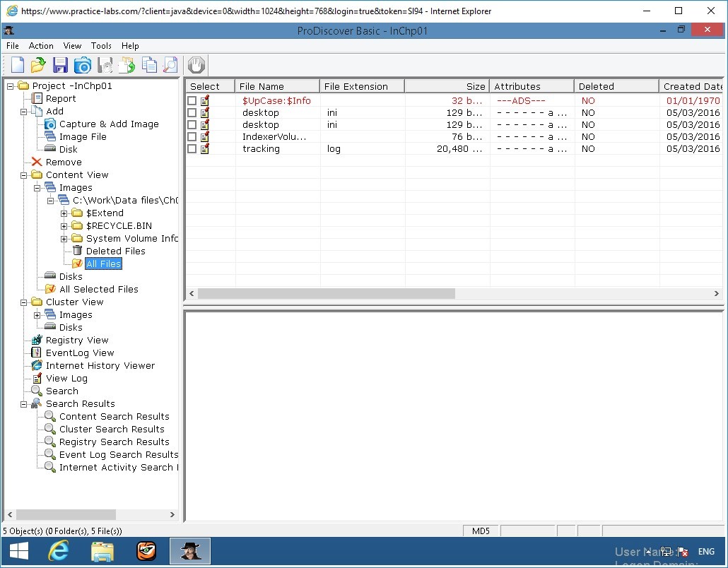This screenshot has height=568, width=728.
Task: Click the Capture Image camera toolbar icon
Action: tap(83, 65)
